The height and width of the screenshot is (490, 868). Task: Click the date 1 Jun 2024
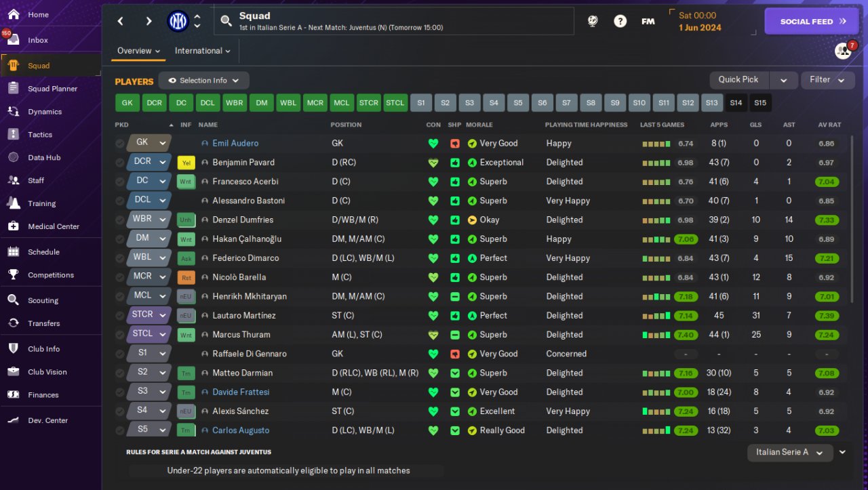[701, 28]
